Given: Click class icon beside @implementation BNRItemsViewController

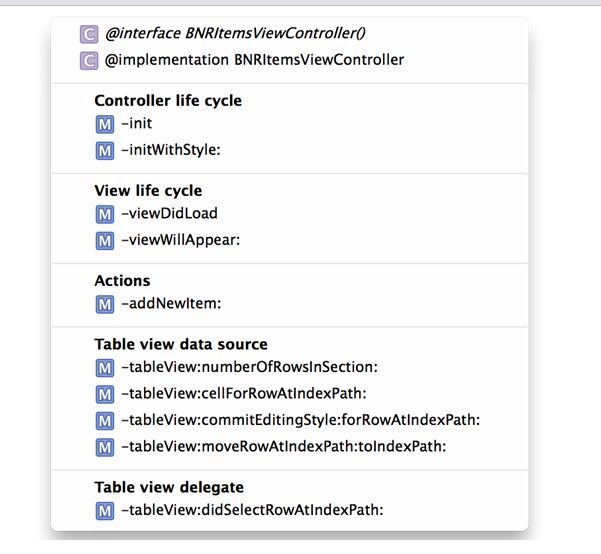Looking at the screenshot, I should coord(89,61).
